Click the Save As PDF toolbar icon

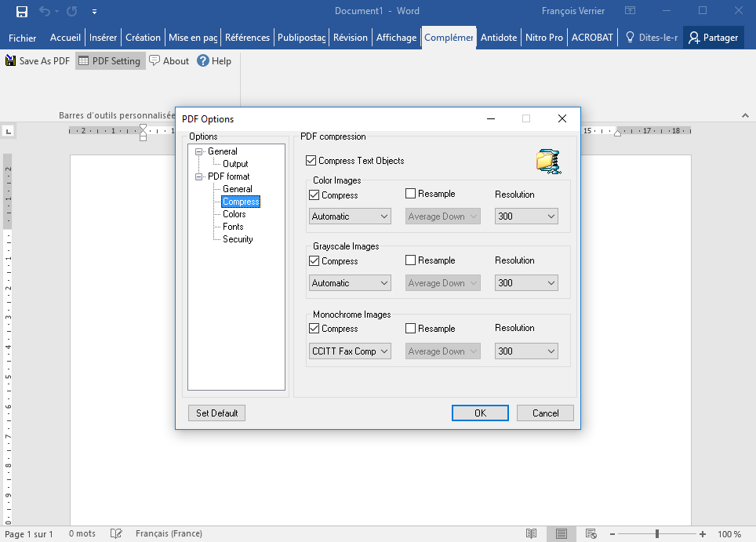tap(11, 61)
